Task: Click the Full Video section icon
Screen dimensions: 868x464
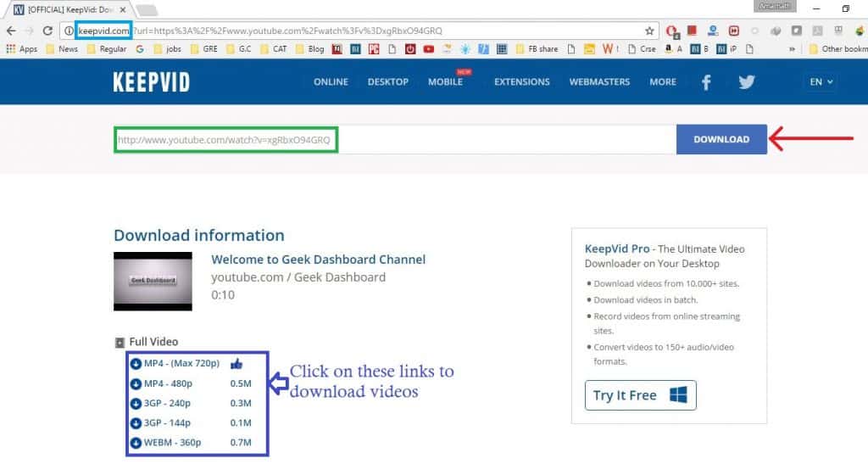Action: (119, 342)
